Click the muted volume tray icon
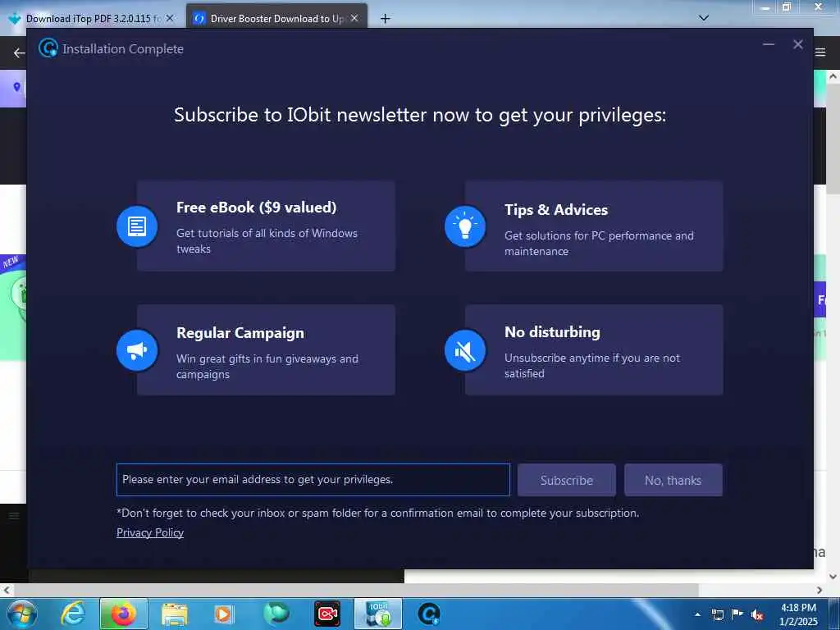Screen dimensions: 840x630 click(757, 614)
